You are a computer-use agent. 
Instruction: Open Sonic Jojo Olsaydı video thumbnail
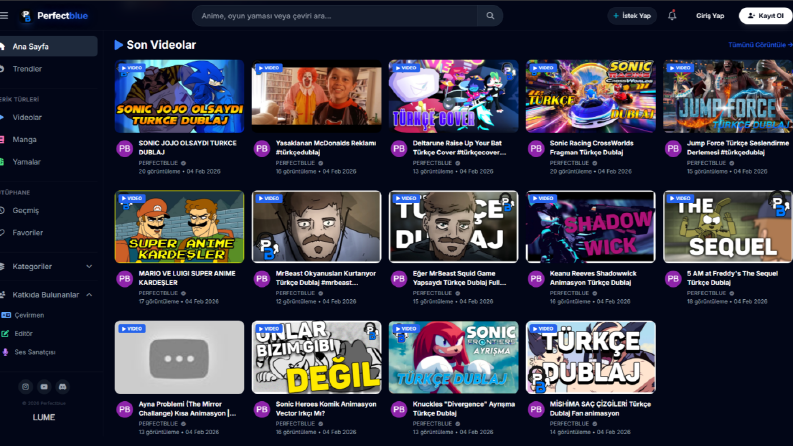[180, 96]
